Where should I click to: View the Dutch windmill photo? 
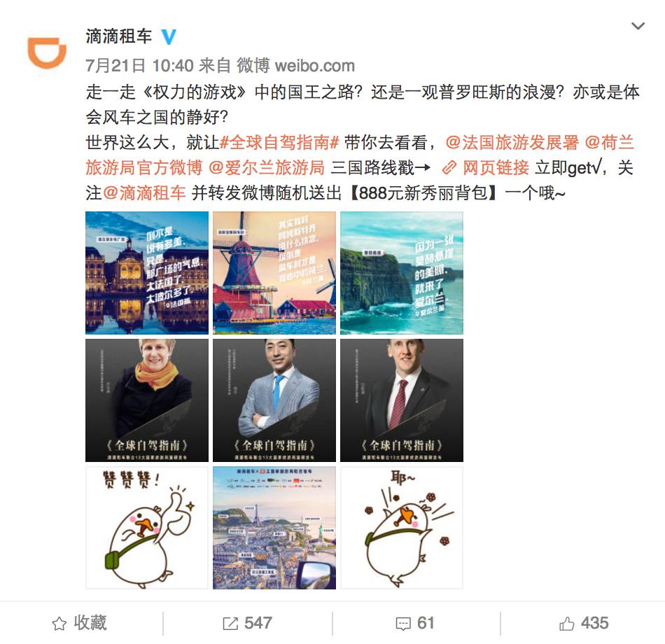click(274, 273)
